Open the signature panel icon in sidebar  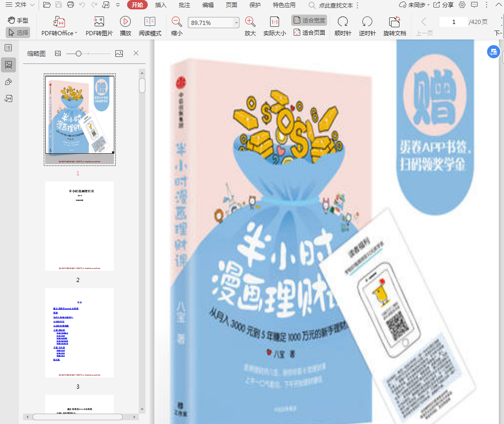point(8,99)
